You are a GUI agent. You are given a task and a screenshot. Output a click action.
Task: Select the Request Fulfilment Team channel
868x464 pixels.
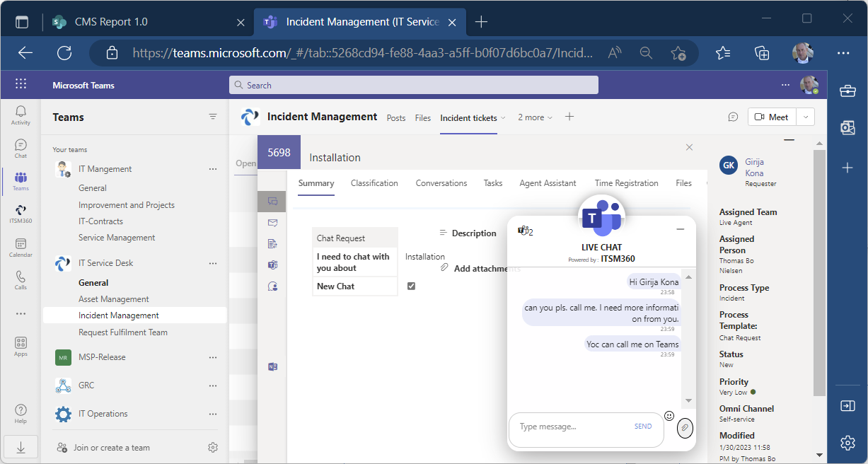123,332
